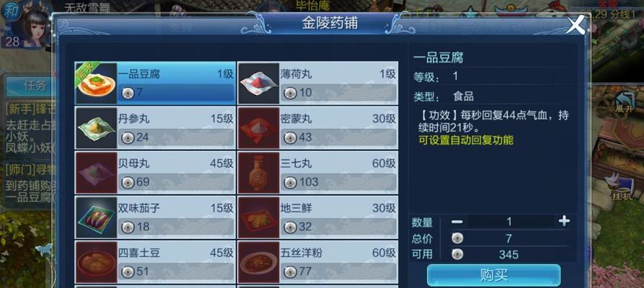Pick the 五丝洋粉 noodle dish icon

pyautogui.click(x=259, y=262)
